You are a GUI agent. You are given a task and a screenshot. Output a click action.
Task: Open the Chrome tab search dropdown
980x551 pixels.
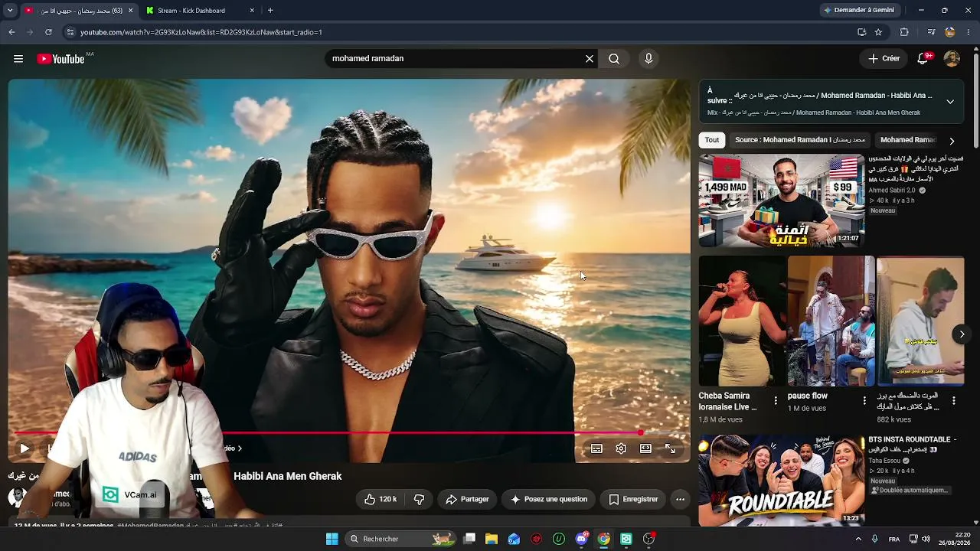(10, 11)
